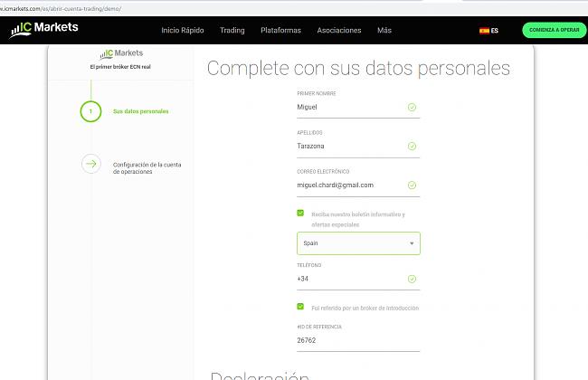Open Plataformas in the top navigation
Screen dimensions: 588x380
pyautogui.click(x=280, y=30)
